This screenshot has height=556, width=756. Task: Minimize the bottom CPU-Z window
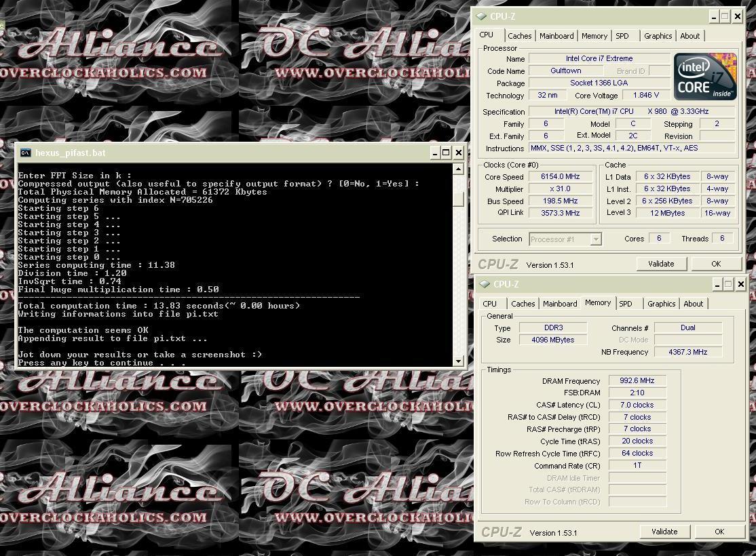[717, 284]
